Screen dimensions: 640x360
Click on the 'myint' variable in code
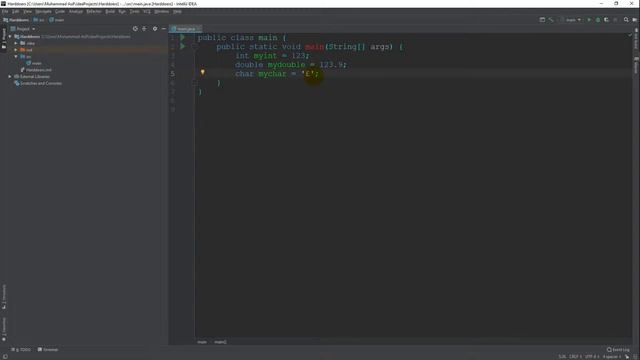[x=265, y=56]
